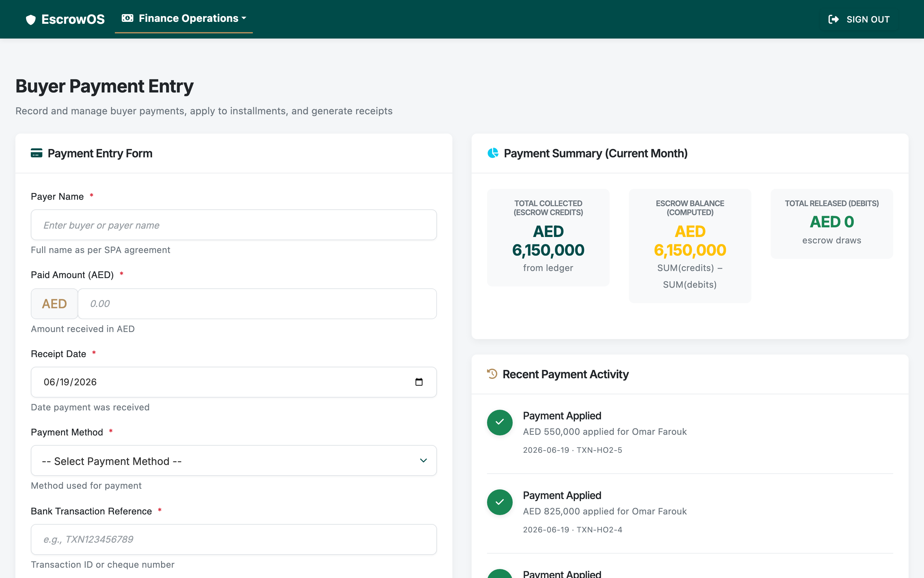Open the calendar picker icon in Receipt Date
924x578 pixels.
tap(419, 382)
